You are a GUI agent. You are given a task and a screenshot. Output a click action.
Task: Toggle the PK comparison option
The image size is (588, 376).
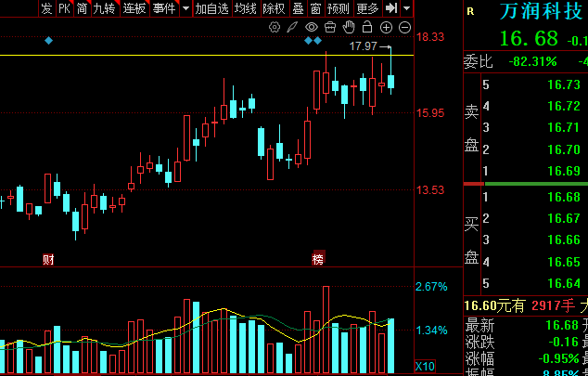click(65, 8)
